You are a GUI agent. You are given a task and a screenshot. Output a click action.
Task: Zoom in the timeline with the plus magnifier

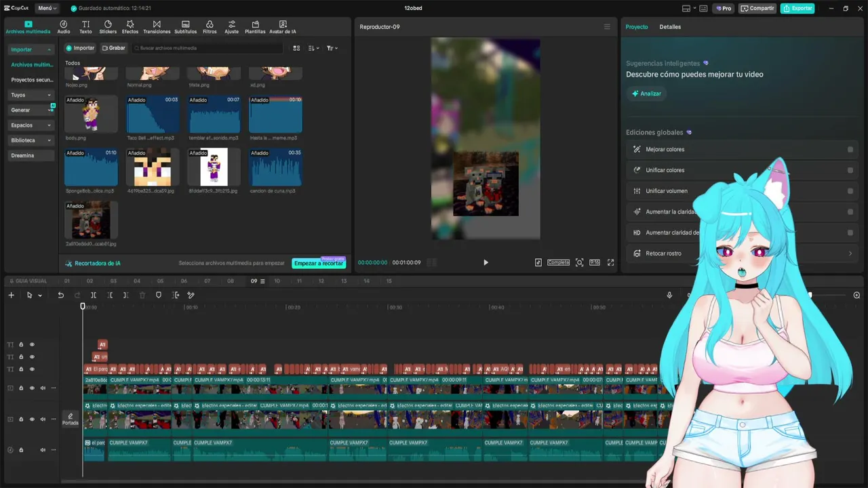(x=856, y=295)
